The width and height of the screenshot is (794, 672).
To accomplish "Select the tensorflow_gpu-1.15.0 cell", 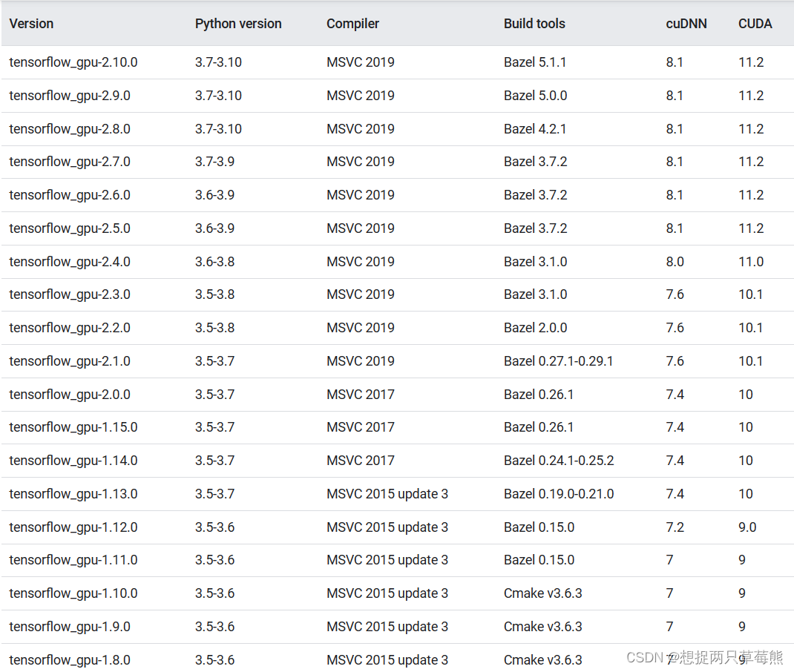I will [x=73, y=427].
